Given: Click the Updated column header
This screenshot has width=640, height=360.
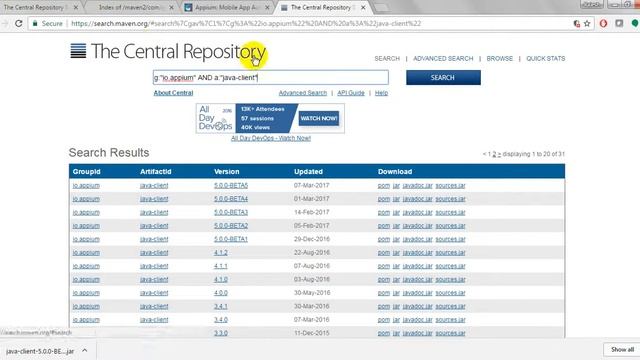Looking at the screenshot, I should tap(308, 172).
